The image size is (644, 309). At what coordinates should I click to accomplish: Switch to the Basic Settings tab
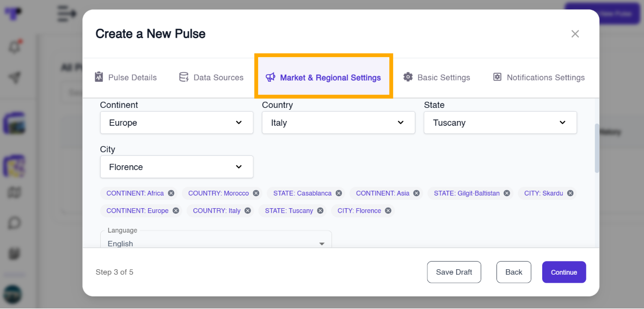pyautogui.click(x=437, y=77)
